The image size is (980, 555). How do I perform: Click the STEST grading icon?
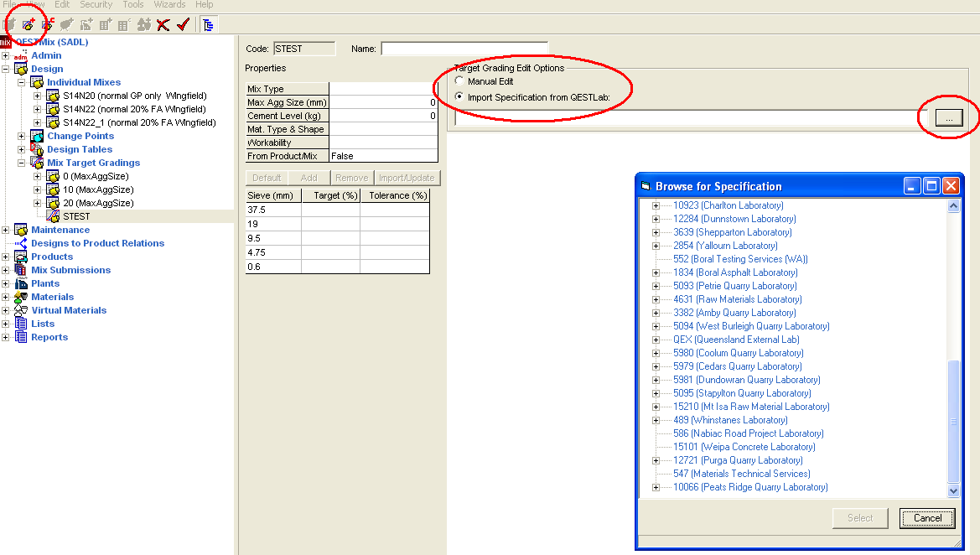pyautogui.click(x=53, y=216)
